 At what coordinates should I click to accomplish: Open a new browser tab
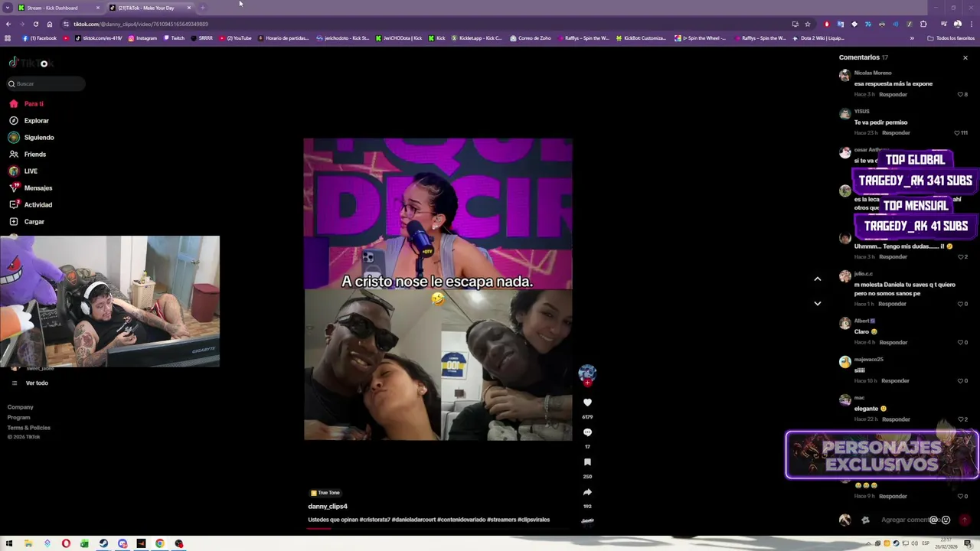(x=203, y=8)
